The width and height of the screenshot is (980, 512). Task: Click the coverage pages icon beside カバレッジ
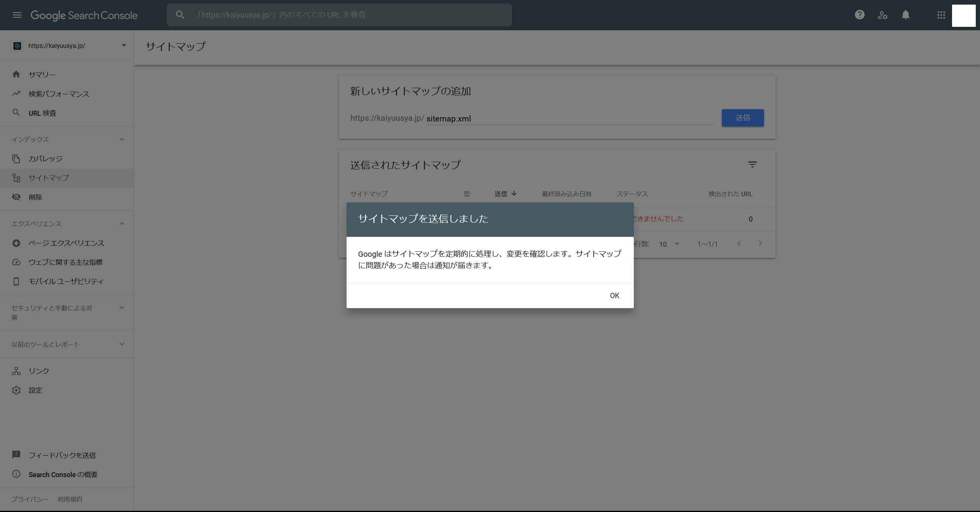pos(16,159)
